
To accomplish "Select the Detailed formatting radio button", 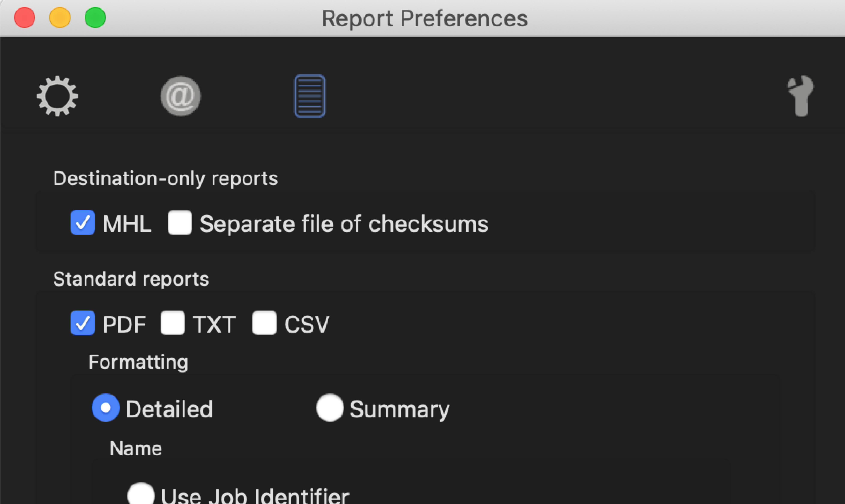I will coord(106,408).
